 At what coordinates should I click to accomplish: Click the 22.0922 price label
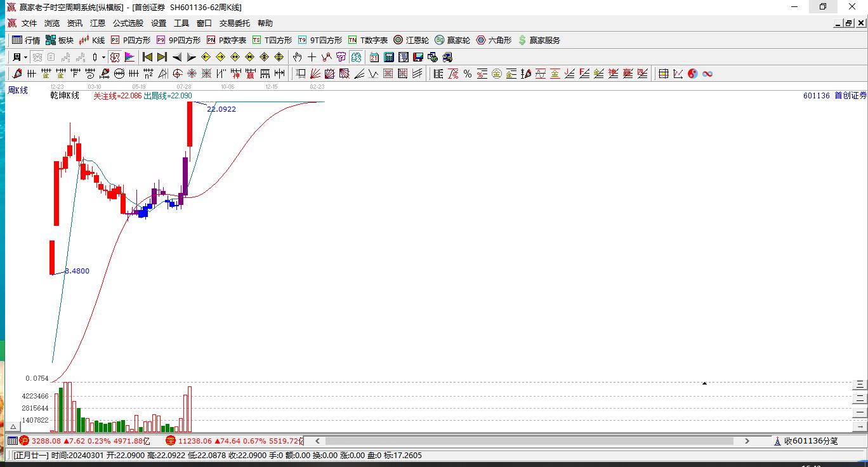pos(221,109)
